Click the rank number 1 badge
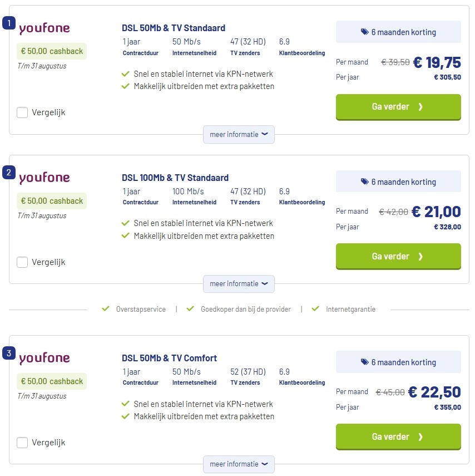 (x=9, y=23)
